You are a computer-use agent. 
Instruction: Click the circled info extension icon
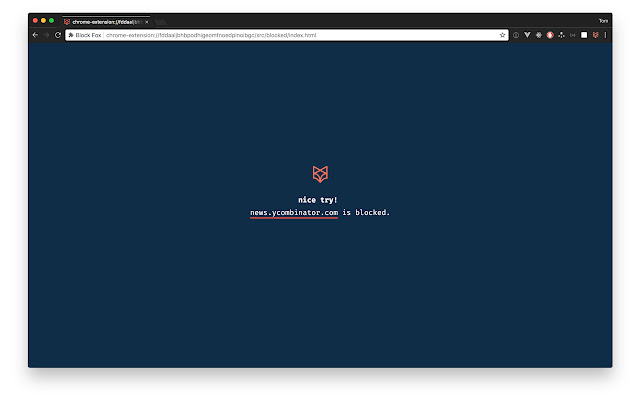(x=516, y=35)
